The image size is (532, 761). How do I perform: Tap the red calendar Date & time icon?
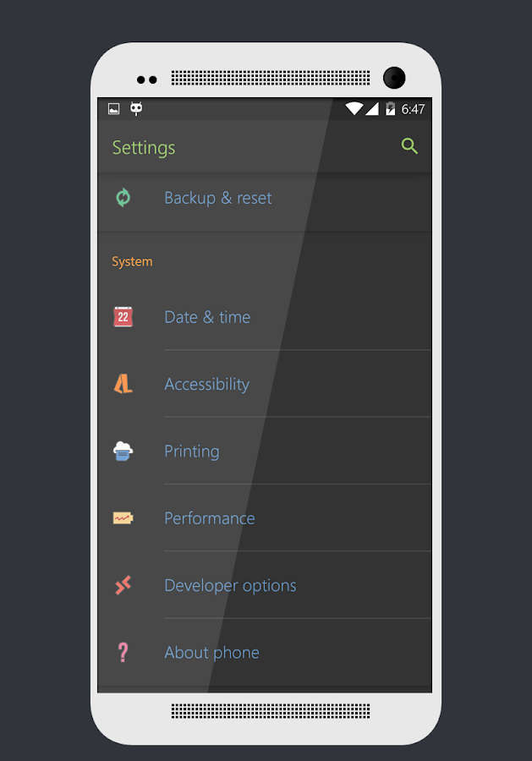[123, 317]
